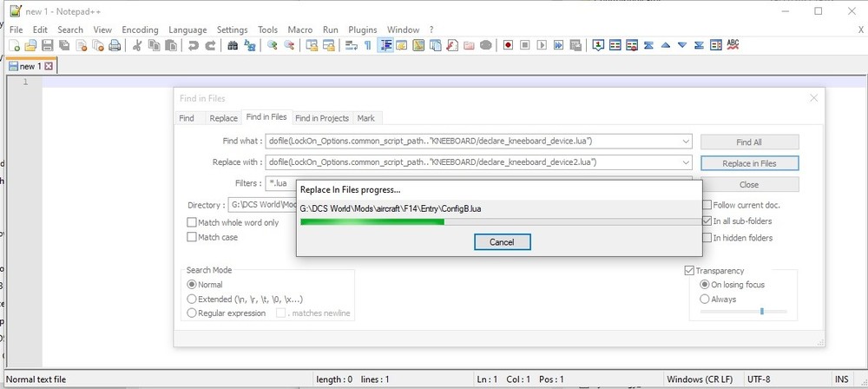
Task: Click the Cut scissors icon
Action: click(x=137, y=45)
